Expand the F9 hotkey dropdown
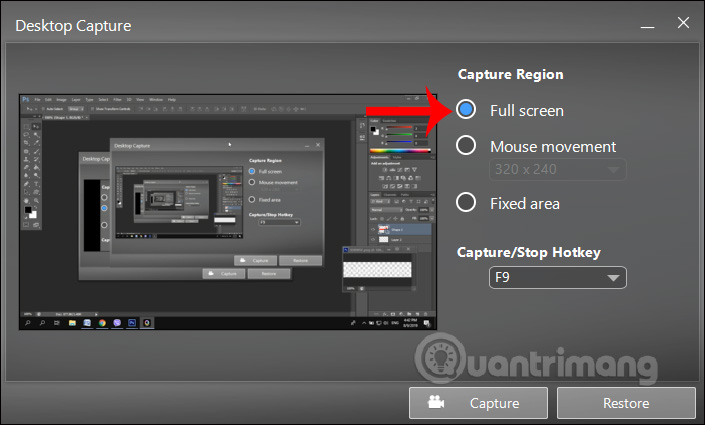 tap(558, 277)
